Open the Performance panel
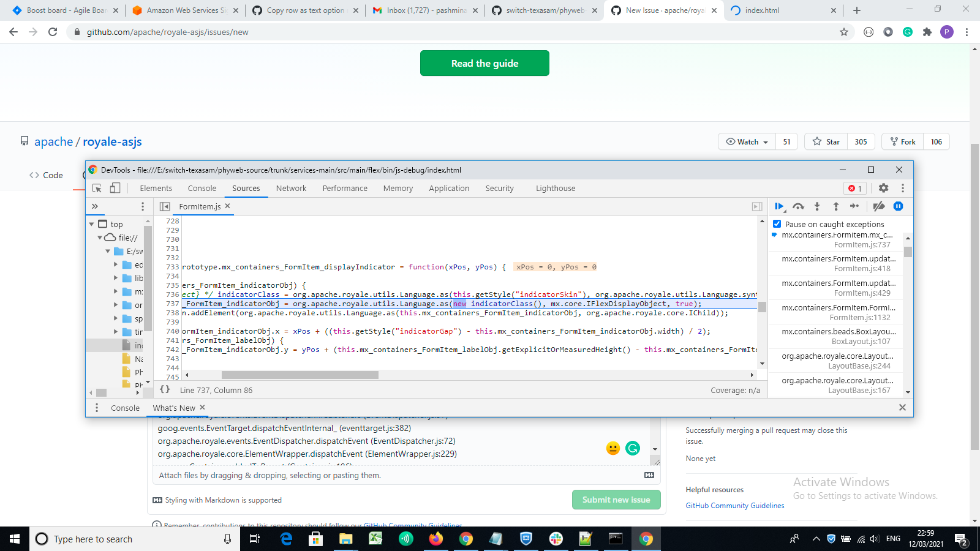This screenshot has width=980, height=551. coord(345,188)
